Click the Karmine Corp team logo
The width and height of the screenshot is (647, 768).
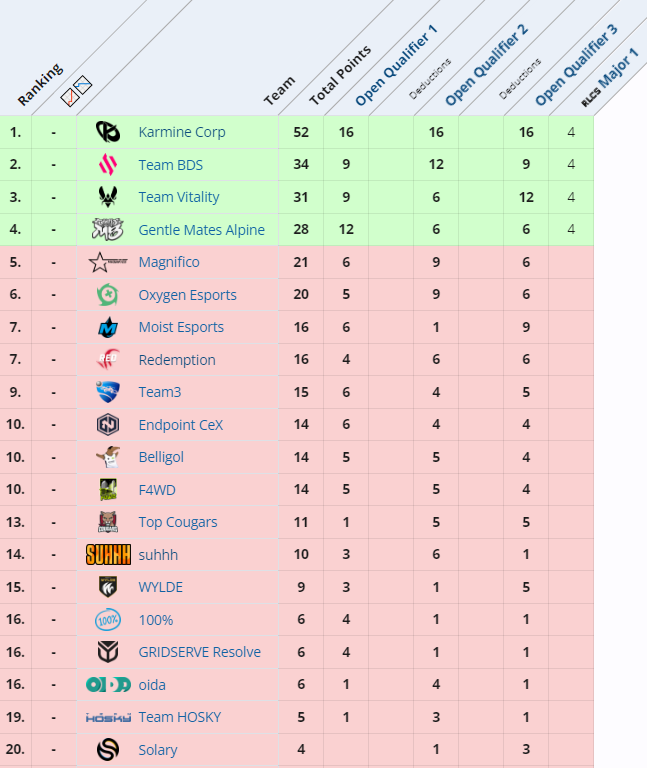coord(108,132)
